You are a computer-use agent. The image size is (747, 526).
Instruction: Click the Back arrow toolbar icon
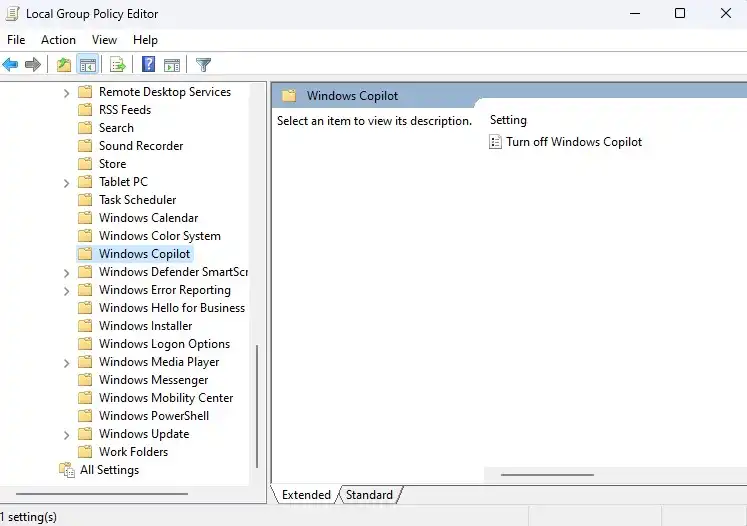[x=10, y=64]
